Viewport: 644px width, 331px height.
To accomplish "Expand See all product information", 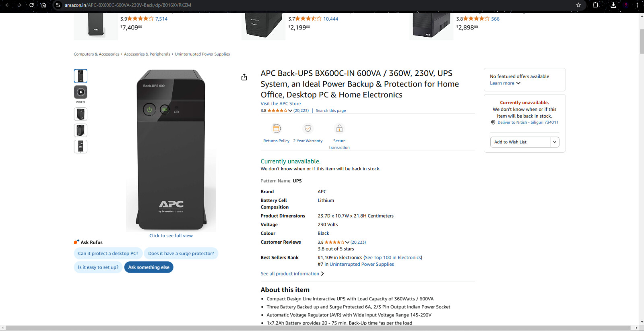I will [x=292, y=274].
